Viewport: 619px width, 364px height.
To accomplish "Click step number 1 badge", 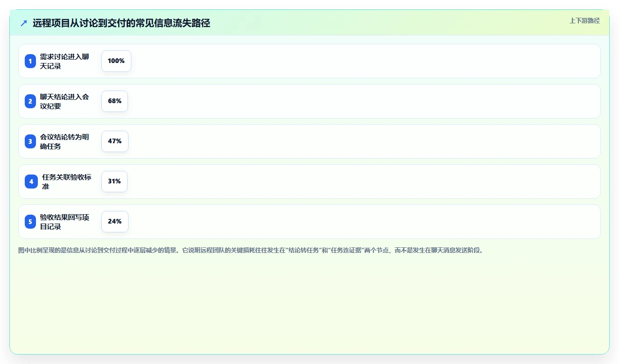I will [30, 61].
